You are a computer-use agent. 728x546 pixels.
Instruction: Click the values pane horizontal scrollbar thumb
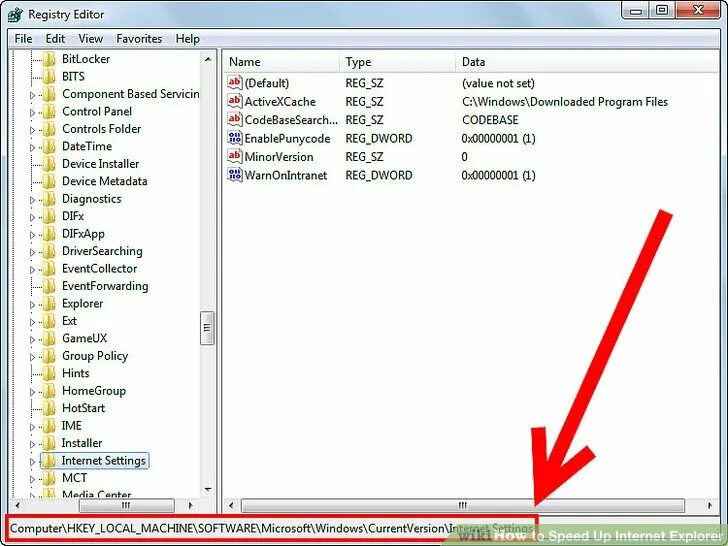pos(463,505)
